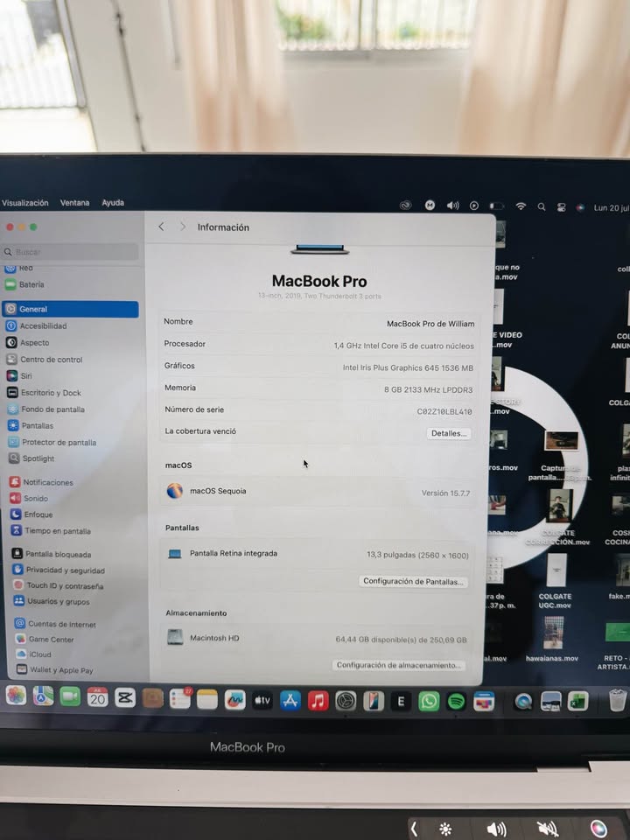Open Photos from the Dock
Image resolution: width=630 pixels, height=840 pixels.
[x=16, y=696]
